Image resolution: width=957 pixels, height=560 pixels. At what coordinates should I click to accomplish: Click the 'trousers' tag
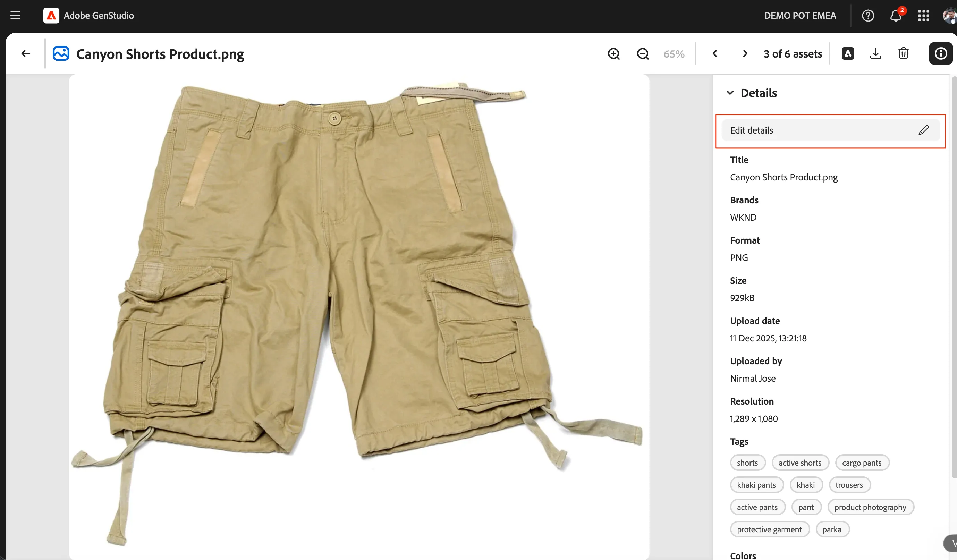(x=849, y=485)
